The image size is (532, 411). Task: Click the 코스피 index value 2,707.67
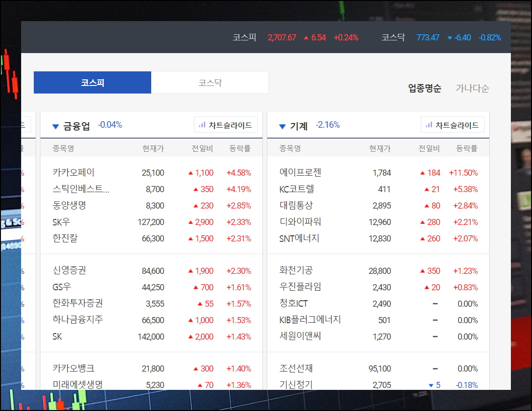tap(282, 37)
